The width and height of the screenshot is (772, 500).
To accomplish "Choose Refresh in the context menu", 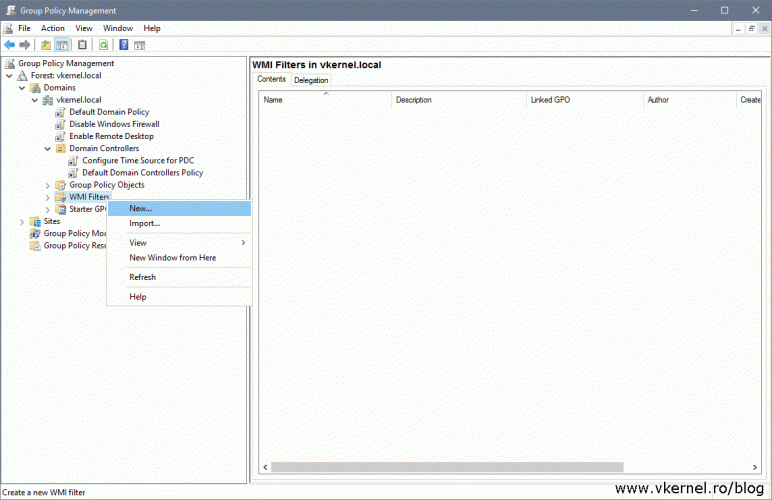I will pyautogui.click(x=179, y=278).
